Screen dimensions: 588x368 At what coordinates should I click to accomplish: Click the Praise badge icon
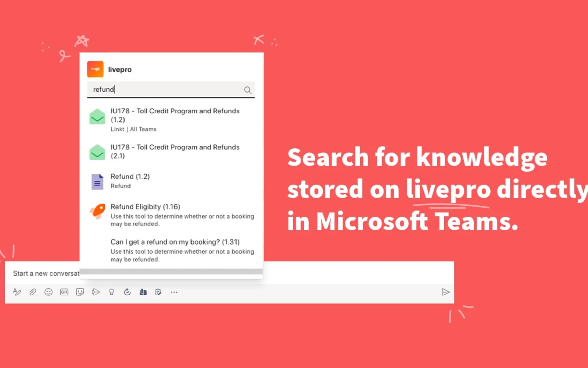tap(111, 292)
